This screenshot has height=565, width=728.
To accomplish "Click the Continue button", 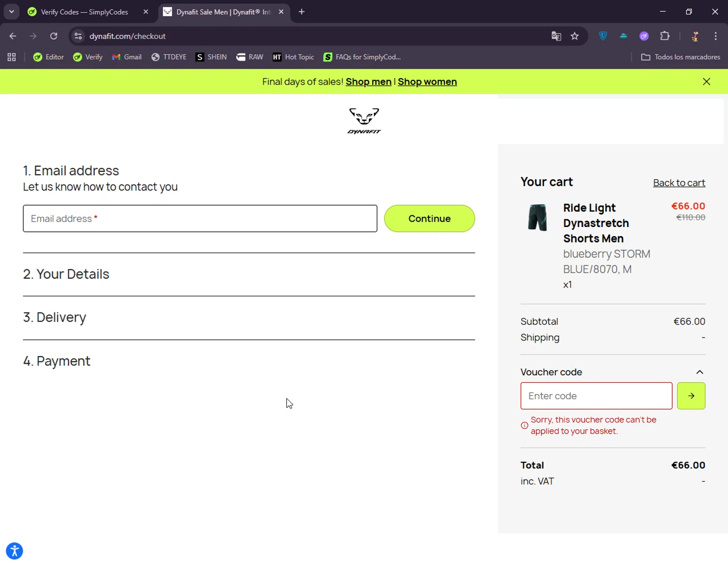I will [430, 218].
